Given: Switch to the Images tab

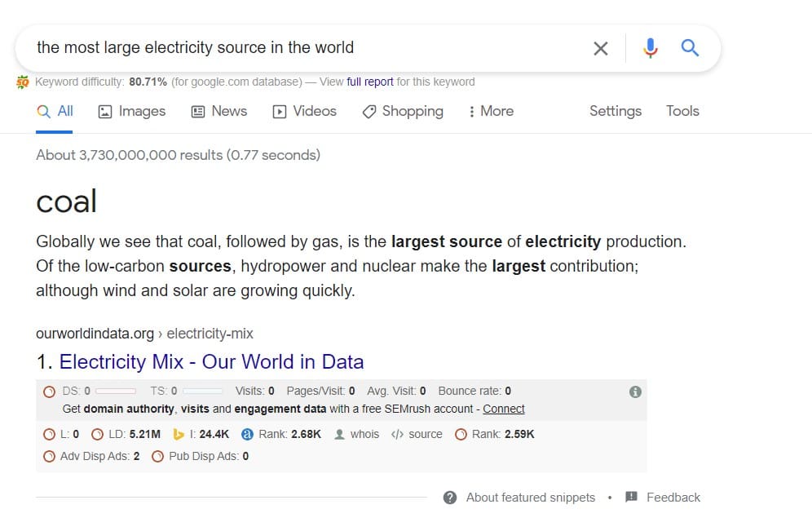Looking at the screenshot, I should [x=131, y=111].
